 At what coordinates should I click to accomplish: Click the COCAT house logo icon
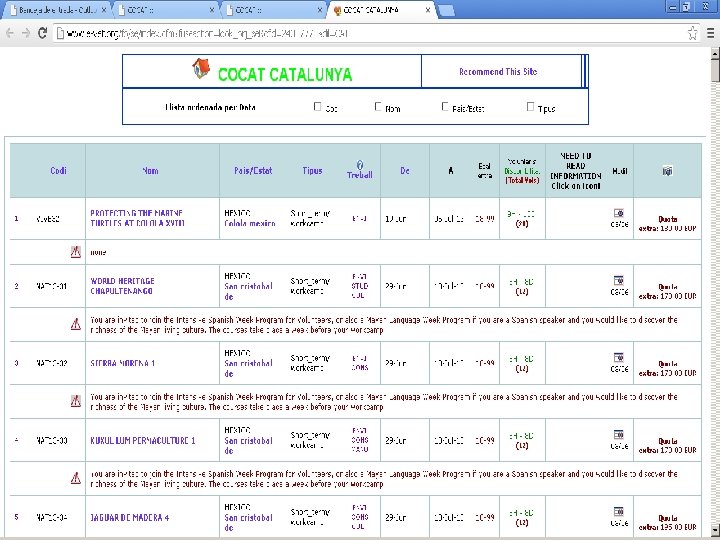[x=201, y=69]
